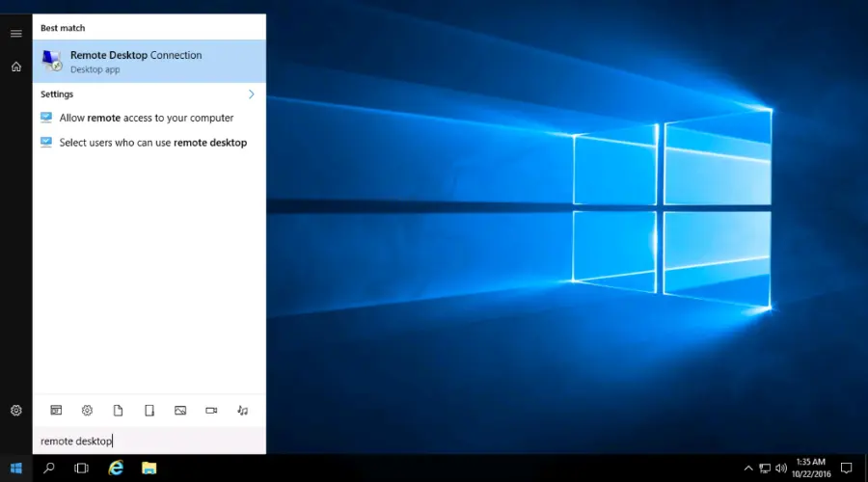Open Allow remote access to your computer
868x482 pixels.
[146, 118]
